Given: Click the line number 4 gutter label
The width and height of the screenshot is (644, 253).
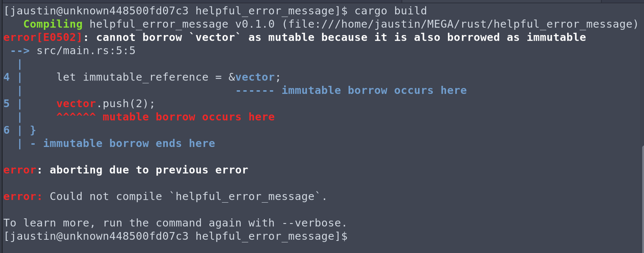Looking at the screenshot, I should click(6, 77).
